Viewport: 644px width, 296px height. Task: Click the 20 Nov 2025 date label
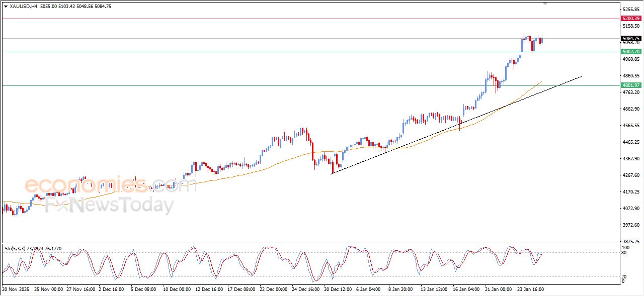(15, 289)
